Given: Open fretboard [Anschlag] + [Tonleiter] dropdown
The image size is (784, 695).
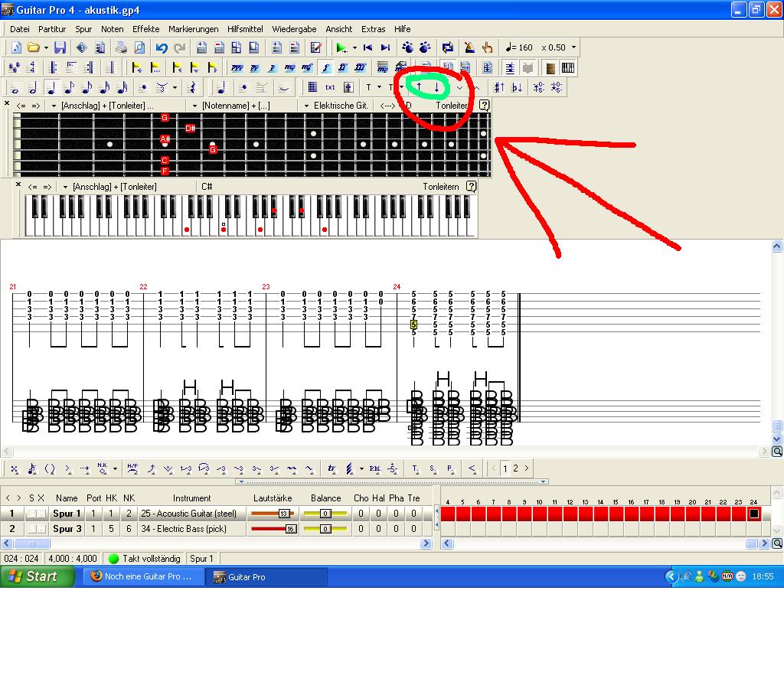Looking at the screenshot, I should coord(54,106).
